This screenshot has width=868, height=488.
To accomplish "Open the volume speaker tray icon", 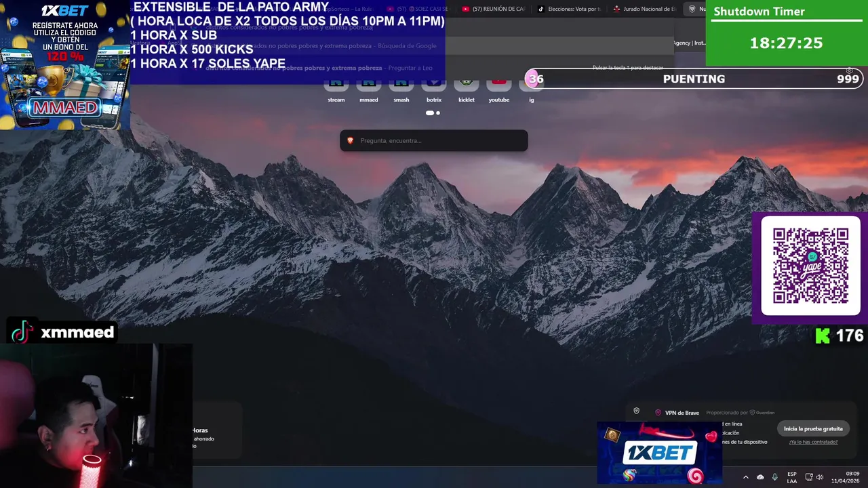I will point(819,477).
